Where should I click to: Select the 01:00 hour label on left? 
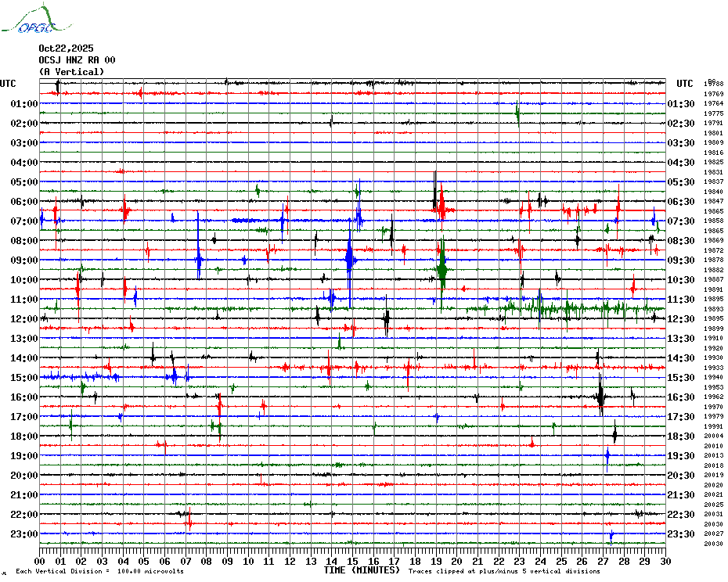pos(24,104)
